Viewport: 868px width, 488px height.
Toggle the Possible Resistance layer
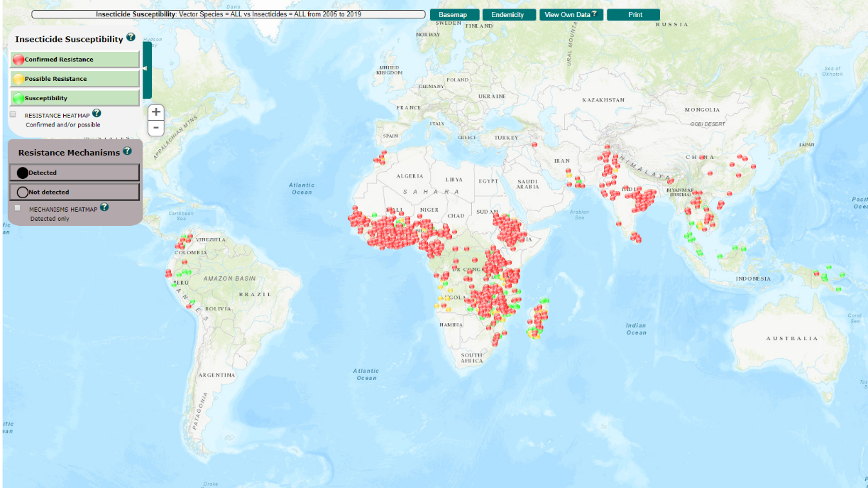[x=75, y=79]
